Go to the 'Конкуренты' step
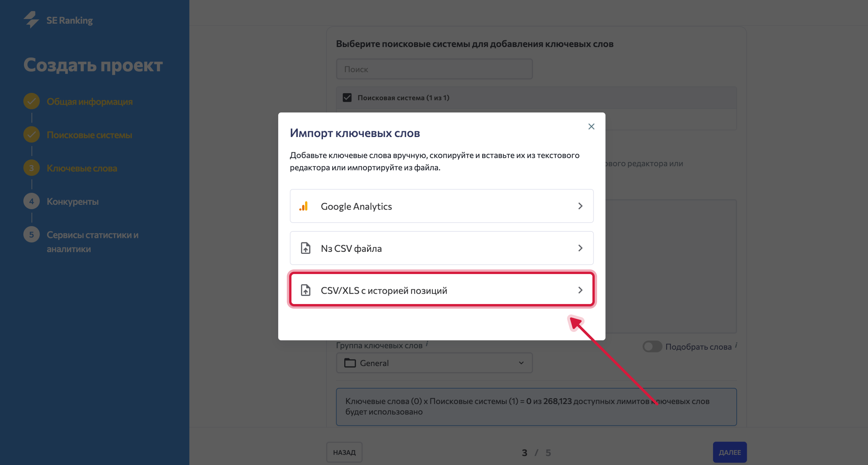 (x=73, y=202)
